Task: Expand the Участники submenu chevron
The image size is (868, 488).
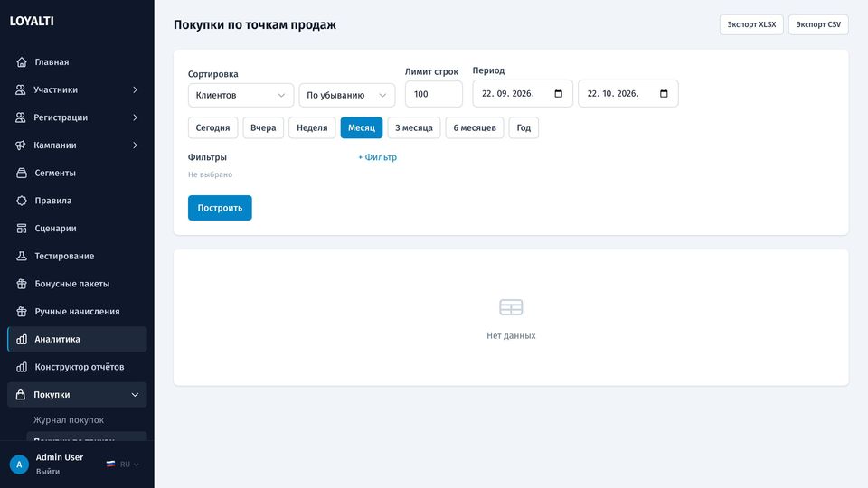Action: [135, 89]
